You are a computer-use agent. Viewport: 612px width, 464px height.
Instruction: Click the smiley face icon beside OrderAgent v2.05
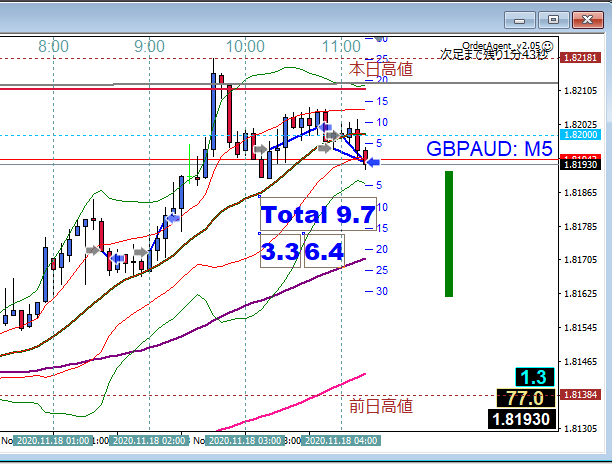click(548, 46)
